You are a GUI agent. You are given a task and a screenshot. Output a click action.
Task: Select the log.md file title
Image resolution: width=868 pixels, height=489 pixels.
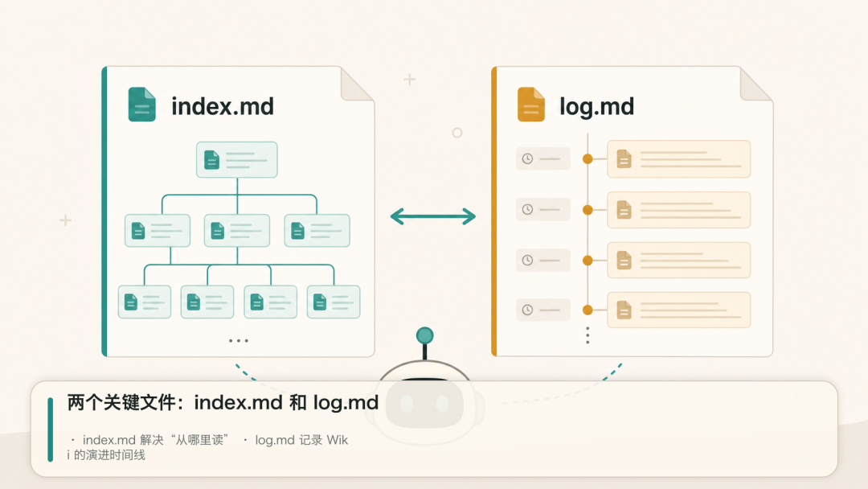(x=596, y=106)
